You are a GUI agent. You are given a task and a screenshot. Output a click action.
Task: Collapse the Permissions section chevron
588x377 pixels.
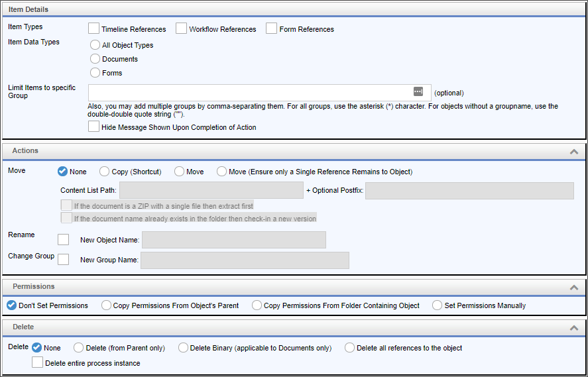point(574,288)
